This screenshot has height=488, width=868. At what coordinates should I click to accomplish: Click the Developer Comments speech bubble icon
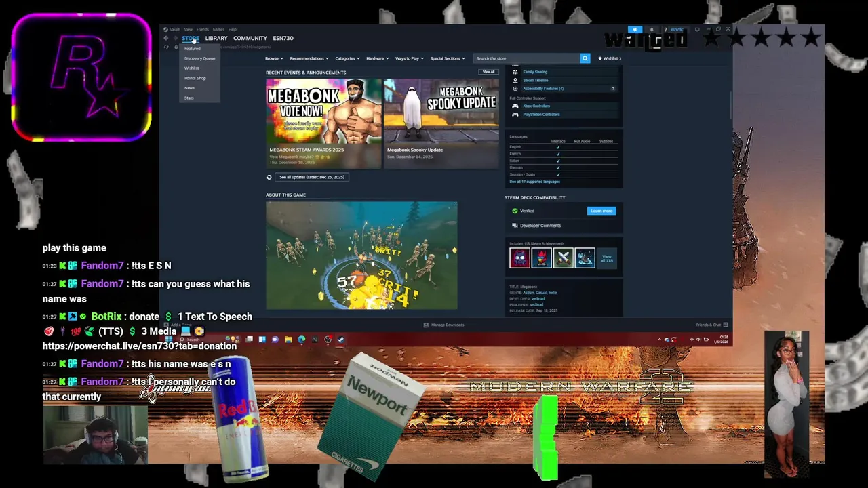(x=515, y=226)
